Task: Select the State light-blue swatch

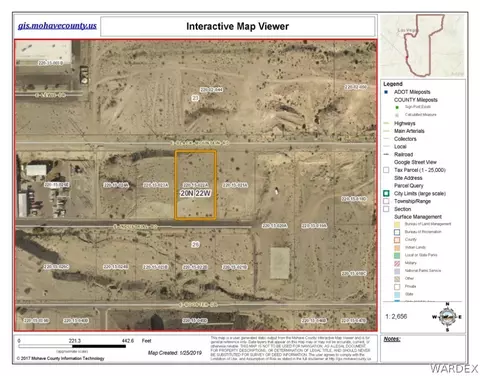Action: click(397, 294)
